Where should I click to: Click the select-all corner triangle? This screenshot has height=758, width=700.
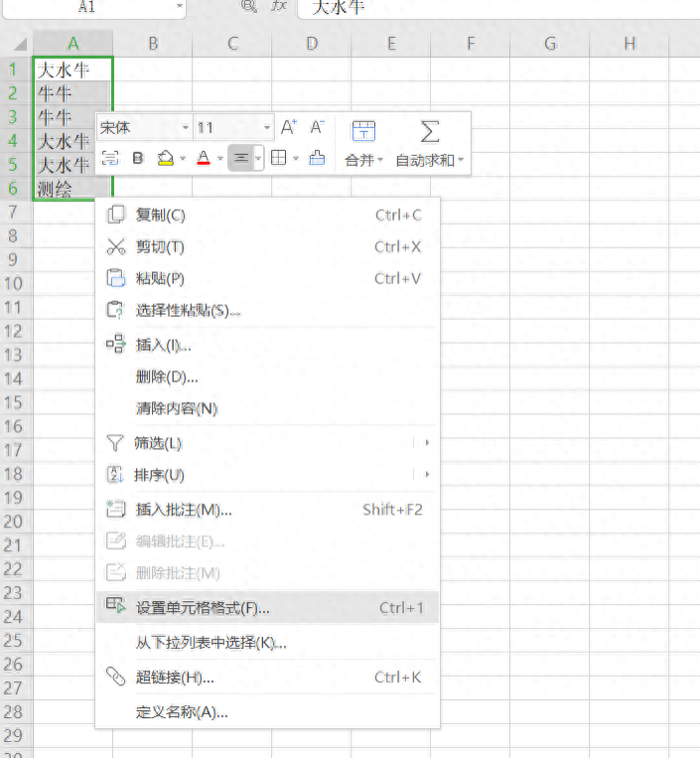pos(20,45)
